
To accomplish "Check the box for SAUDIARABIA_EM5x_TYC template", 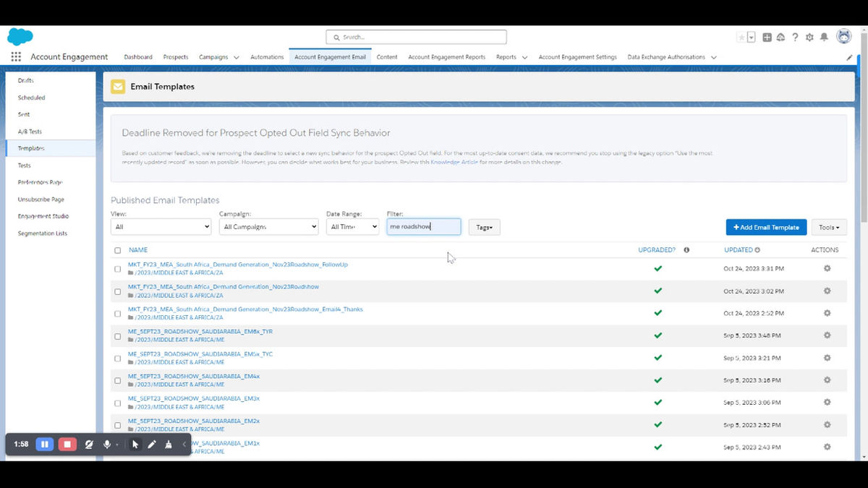I will 118,359.
